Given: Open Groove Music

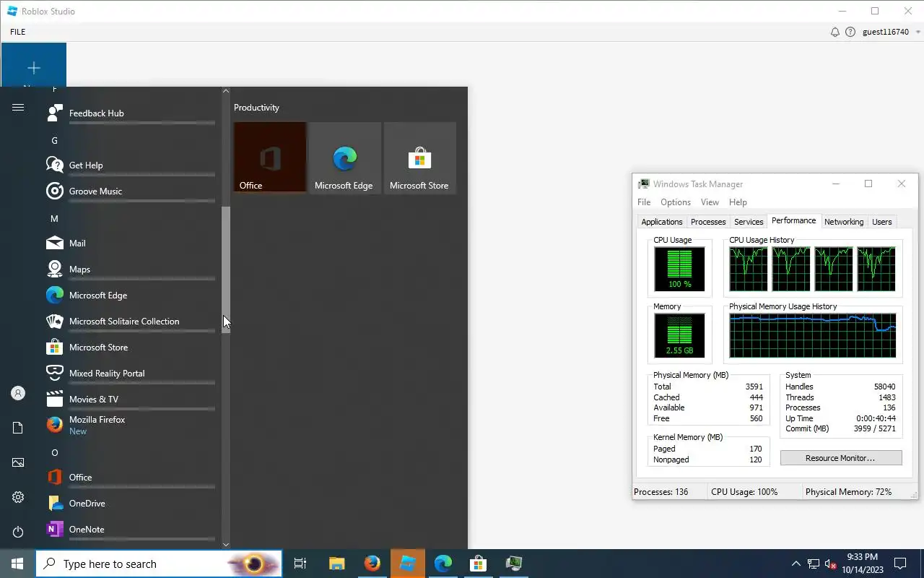Looking at the screenshot, I should coord(130,191).
